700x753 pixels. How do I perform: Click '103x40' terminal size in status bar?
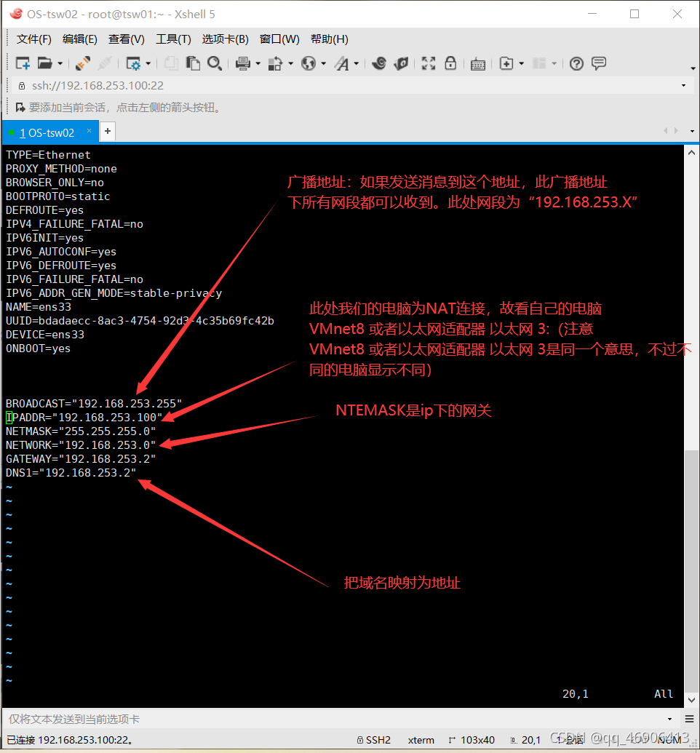pyautogui.click(x=472, y=740)
